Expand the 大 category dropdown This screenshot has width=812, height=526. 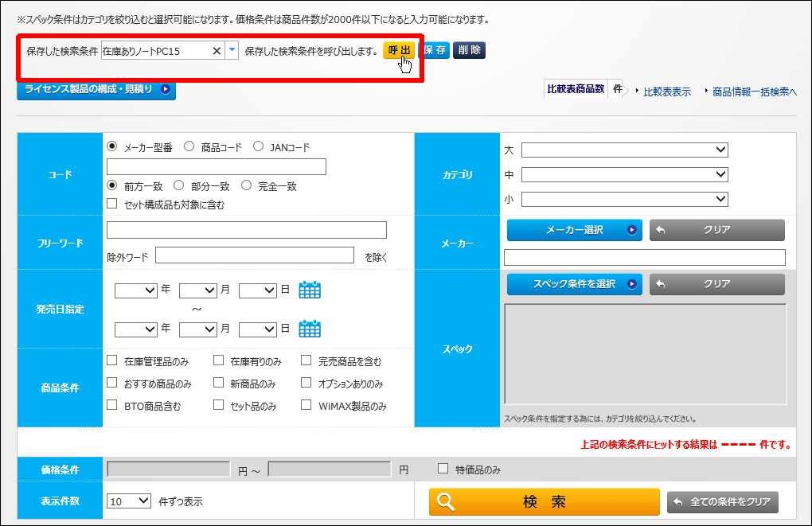624,150
